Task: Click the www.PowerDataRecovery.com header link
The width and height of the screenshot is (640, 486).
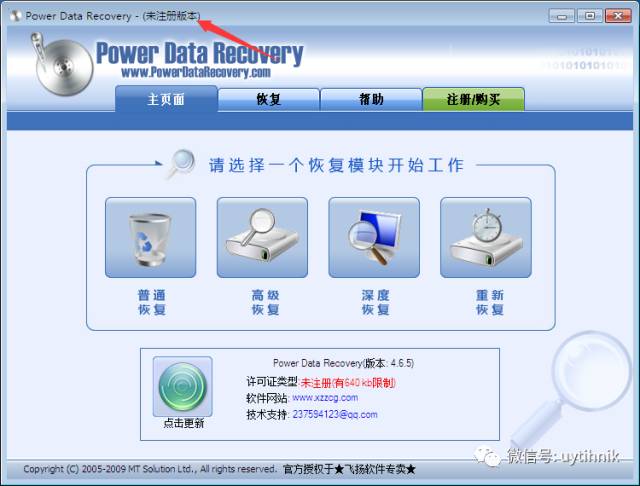Action: [196, 72]
